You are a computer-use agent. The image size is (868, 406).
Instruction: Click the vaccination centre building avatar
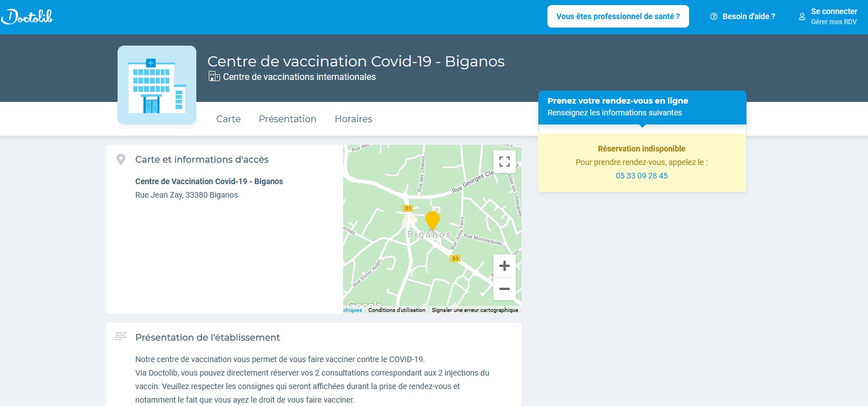[157, 85]
